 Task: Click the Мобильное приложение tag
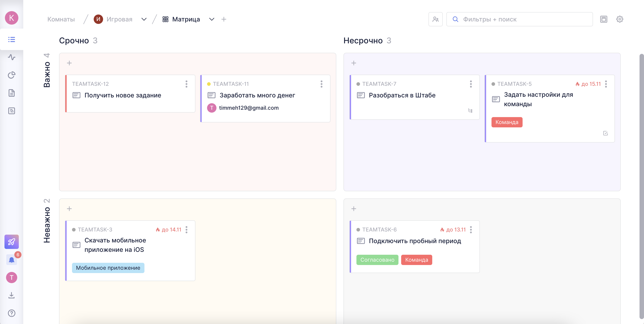pos(108,268)
